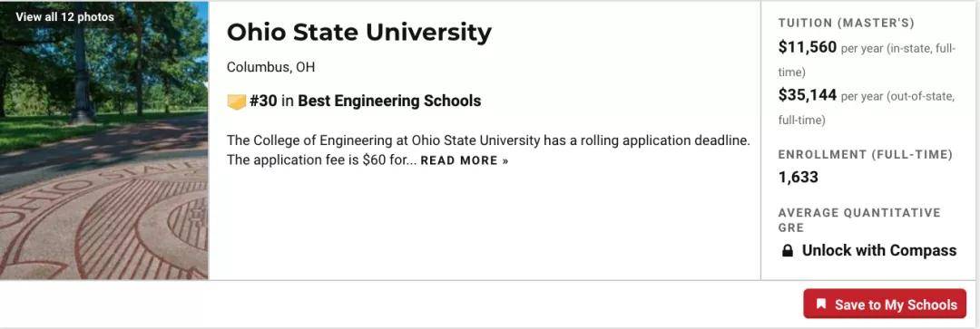The image size is (980, 329).
Task: Click the College of Engineering description paragraph
Action: [488, 150]
